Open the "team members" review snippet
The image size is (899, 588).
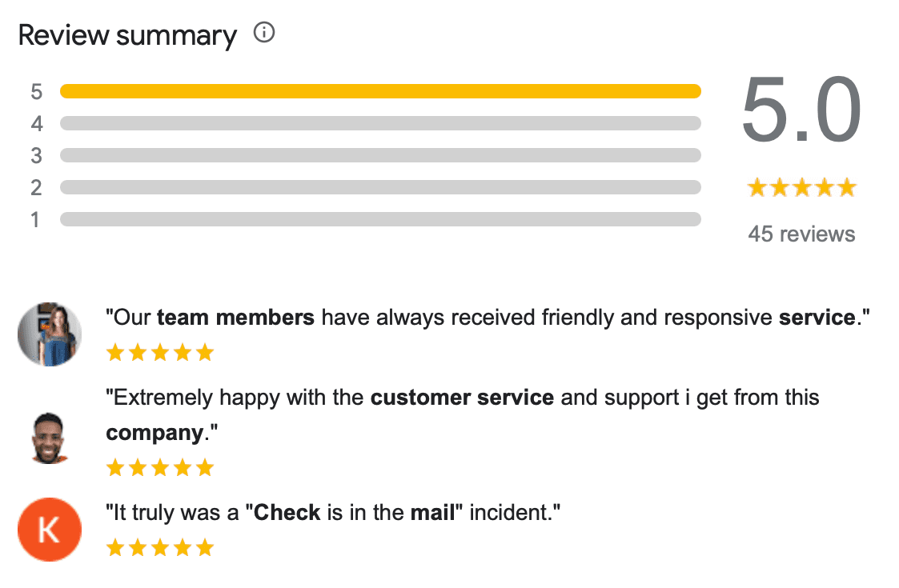[x=488, y=318]
